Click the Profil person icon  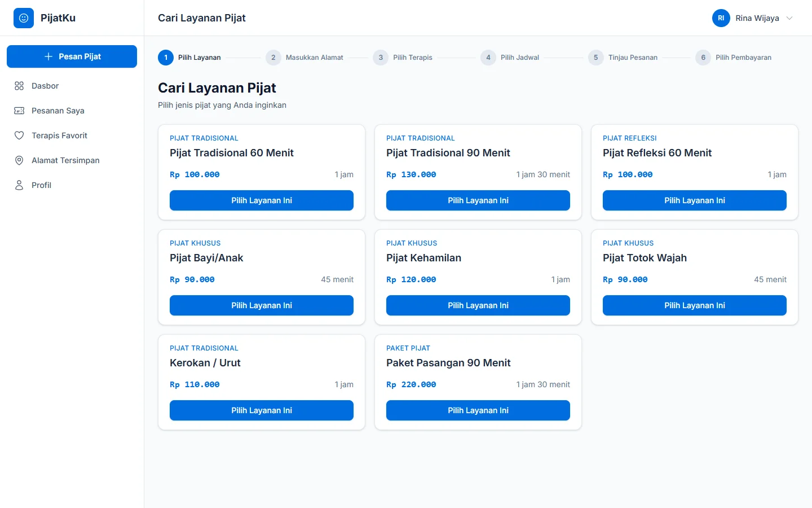pyautogui.click(x=19, y=185)
